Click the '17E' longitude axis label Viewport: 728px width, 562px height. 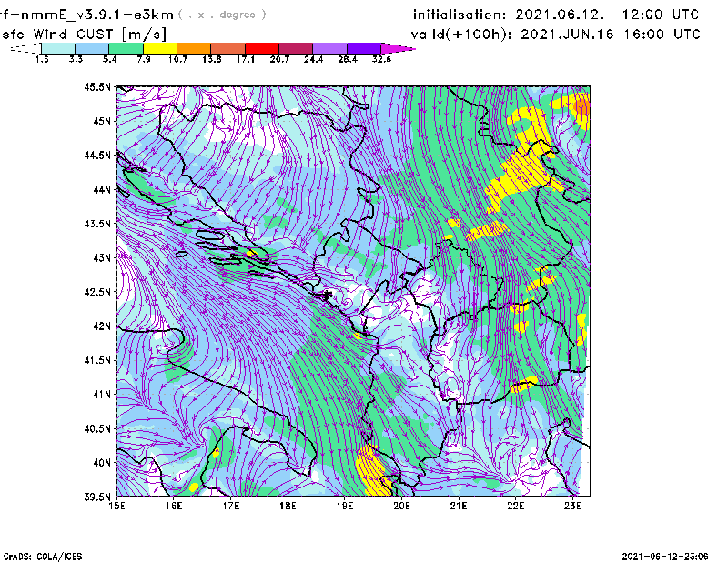[231, 506]
